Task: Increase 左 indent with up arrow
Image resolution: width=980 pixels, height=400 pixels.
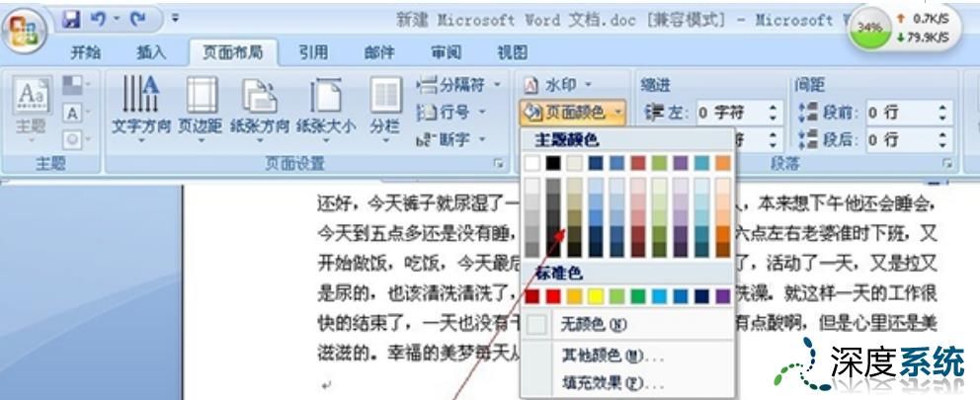Action: (774, 108)
